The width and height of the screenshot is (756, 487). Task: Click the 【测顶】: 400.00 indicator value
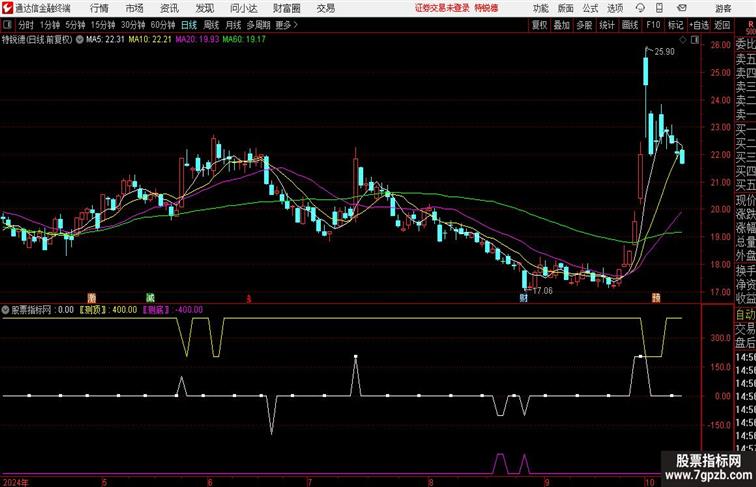(108, 310)
